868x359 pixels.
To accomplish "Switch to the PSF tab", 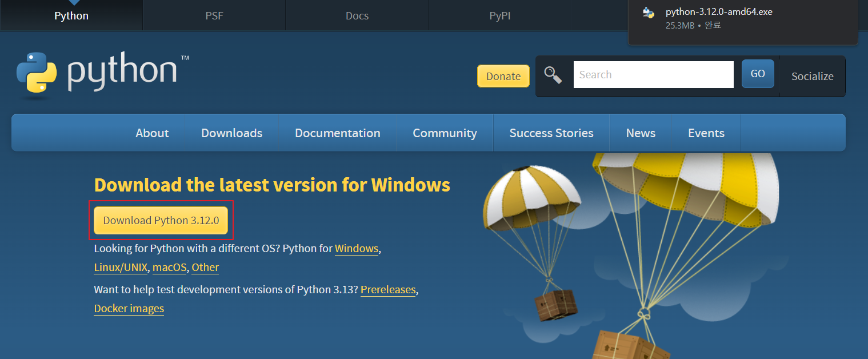I will point(214,15).
